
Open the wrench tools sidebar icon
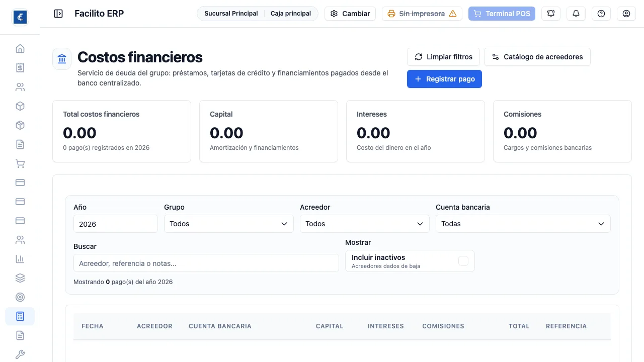coord(20,354)
